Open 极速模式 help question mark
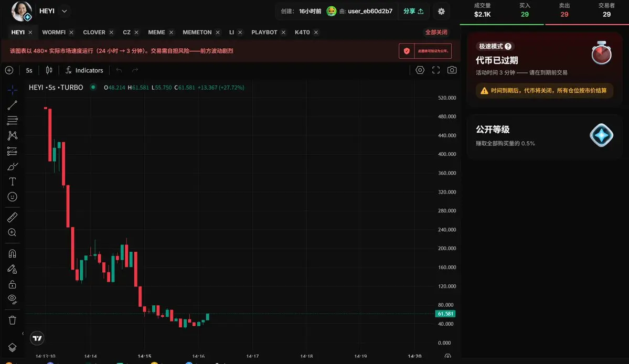This screenshot has width=629, height=364. [x=508, y=47]
